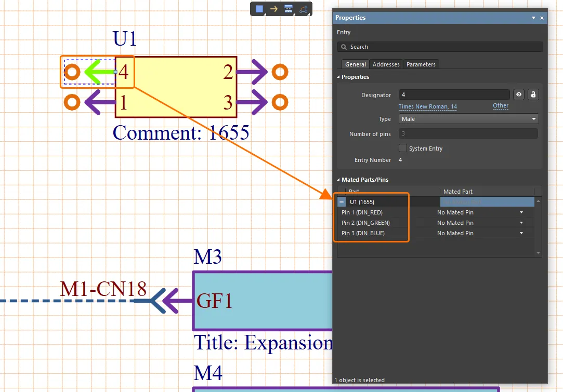Open the Type dropdown showing Male
The image size is (563, 392).
click(468, 119)
